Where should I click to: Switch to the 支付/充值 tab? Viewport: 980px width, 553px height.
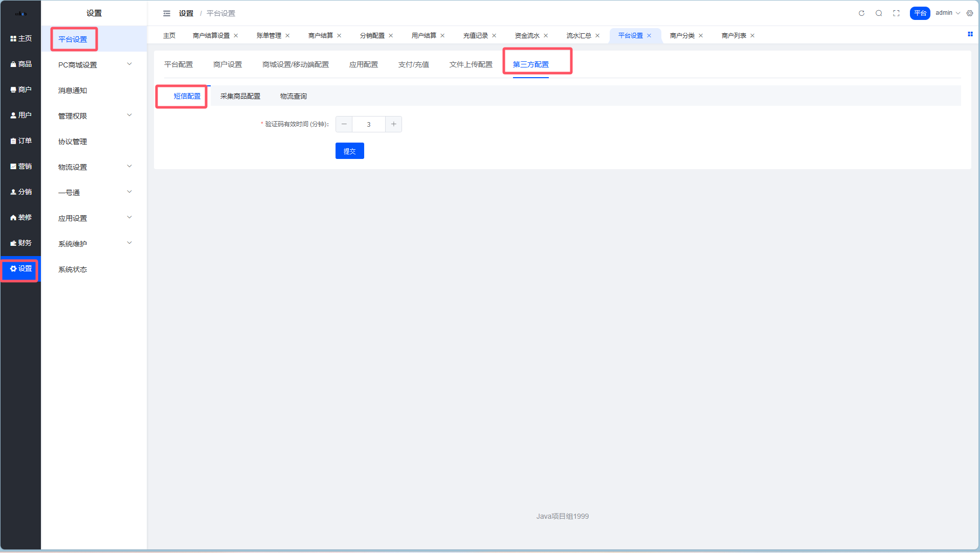[413, 64]
